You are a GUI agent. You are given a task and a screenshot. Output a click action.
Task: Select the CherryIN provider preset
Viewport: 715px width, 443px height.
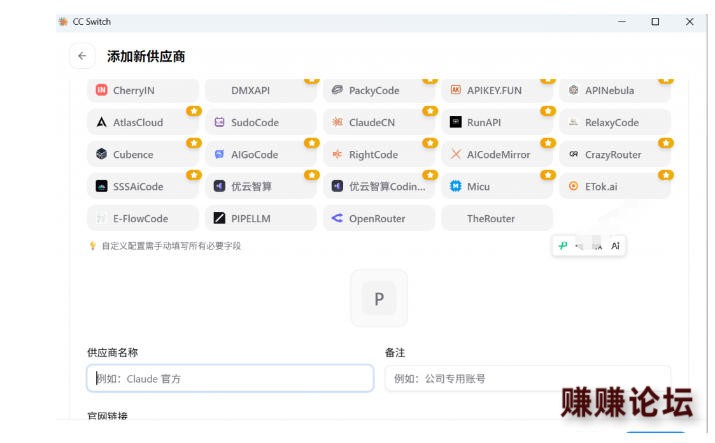click(x=143, y=90)
